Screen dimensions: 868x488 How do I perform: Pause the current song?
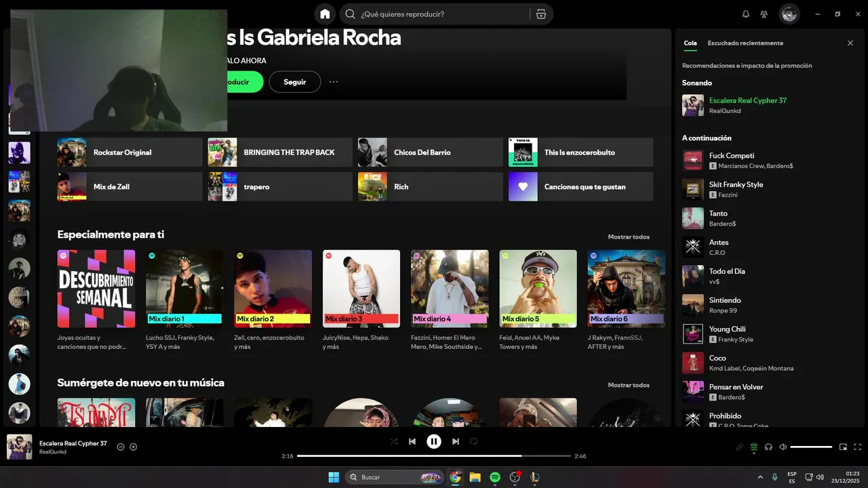434,441
